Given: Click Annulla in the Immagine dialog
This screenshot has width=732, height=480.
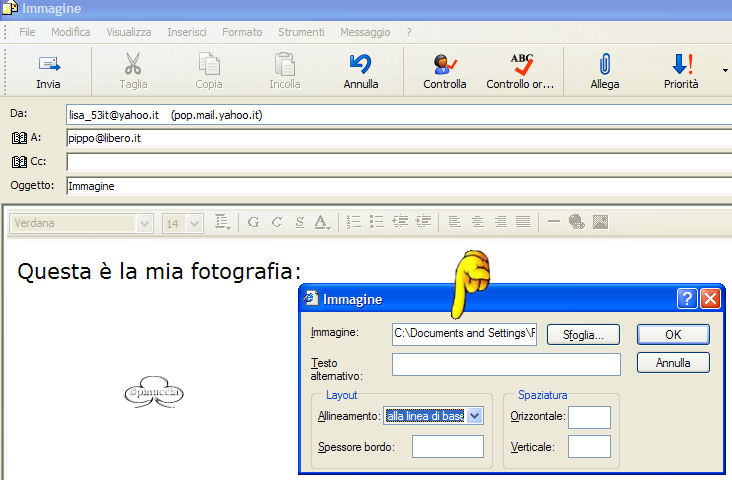Looking at the screenshot, I should (x=673, y=362).
